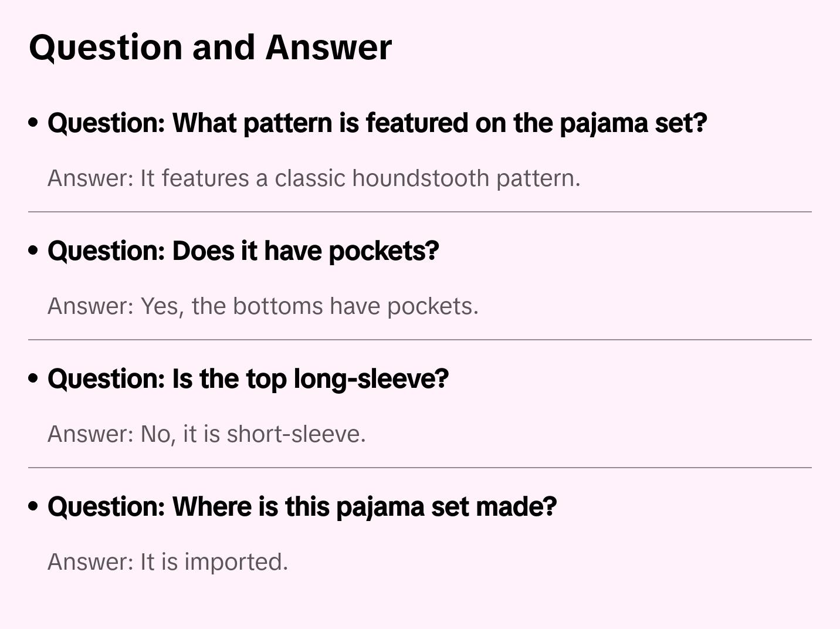840x629 pixels.
Task: Click the word "imported" in the last answer
Action: [236, 562]
